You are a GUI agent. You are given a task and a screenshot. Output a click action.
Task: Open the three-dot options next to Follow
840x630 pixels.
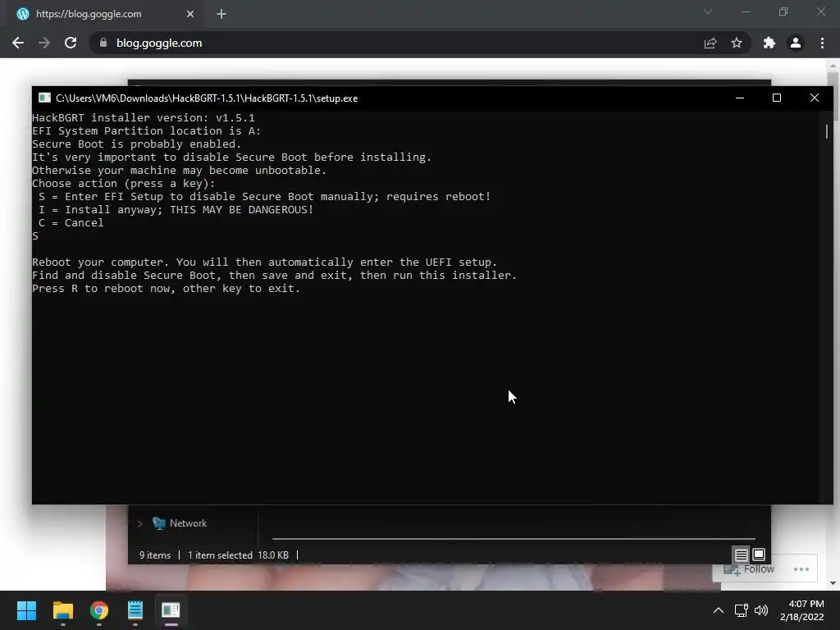point(801,569)
